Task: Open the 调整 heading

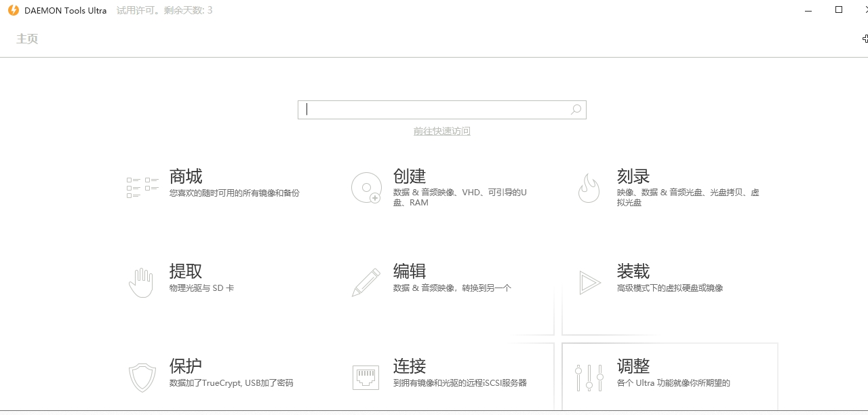Action: (x=633, y=366)
